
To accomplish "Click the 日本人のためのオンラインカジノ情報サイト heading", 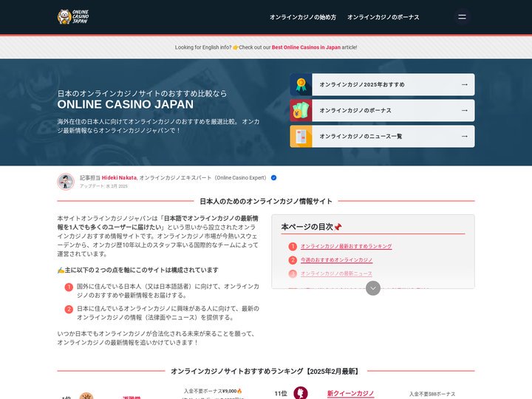I will 266,201.
